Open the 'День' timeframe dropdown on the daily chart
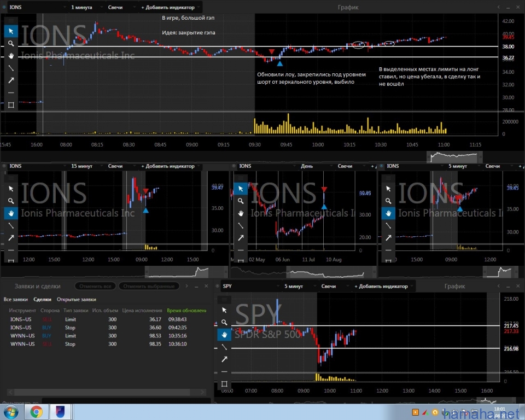Screen dimensions: 525x420 click(x=307, y=166)
